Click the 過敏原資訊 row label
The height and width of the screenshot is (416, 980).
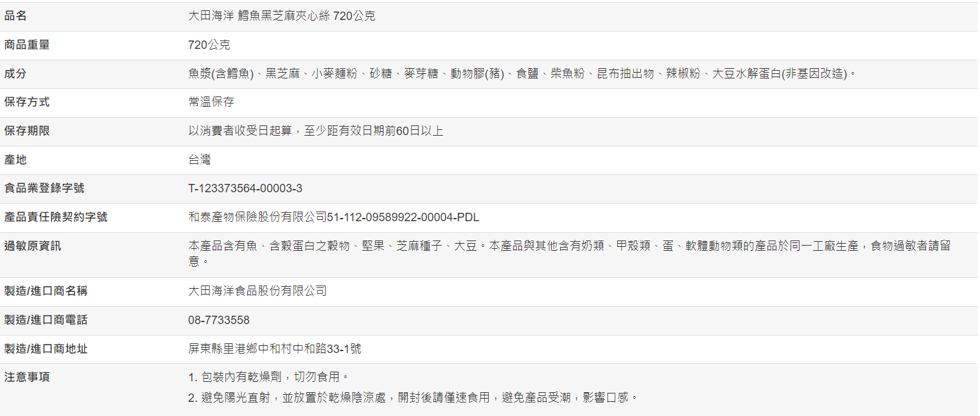(33, 246)
